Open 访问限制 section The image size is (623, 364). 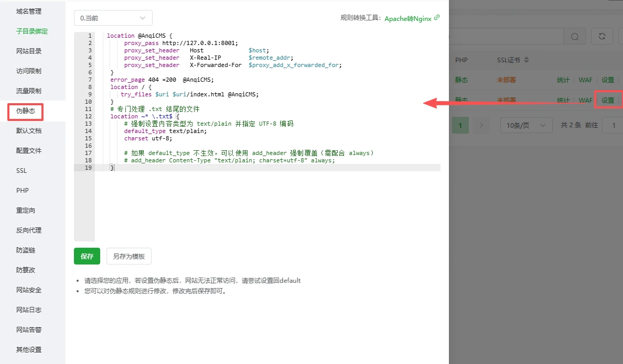(x=29, y=71)
